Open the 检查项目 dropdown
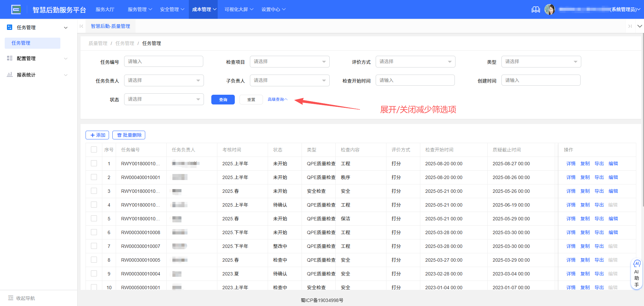 click(x=289, y=61)
